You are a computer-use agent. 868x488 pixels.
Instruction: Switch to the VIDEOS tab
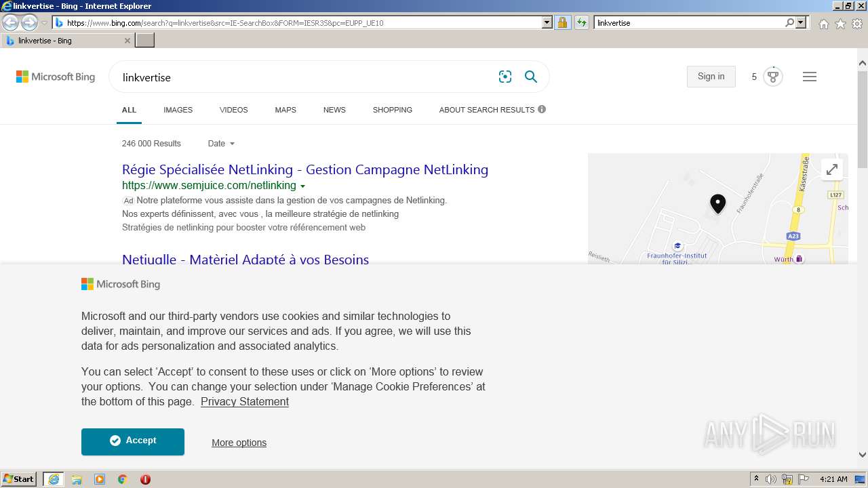click(x=234, y=110)
